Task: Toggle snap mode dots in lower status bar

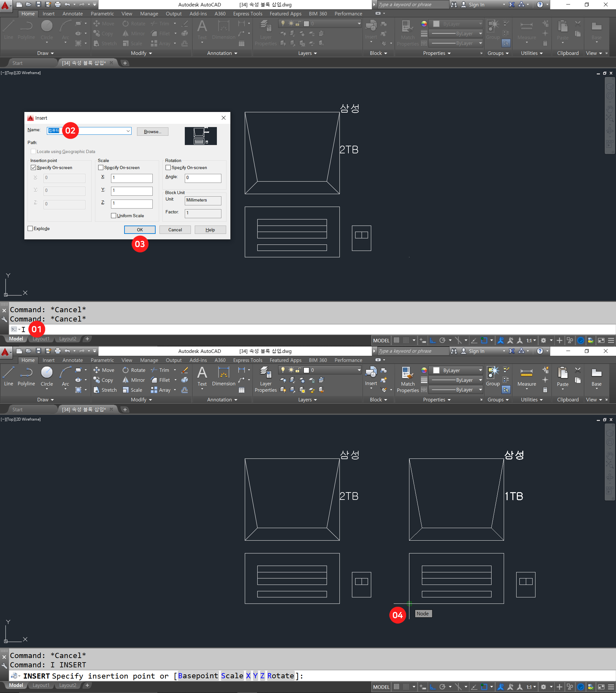Action: pos(406,687)
